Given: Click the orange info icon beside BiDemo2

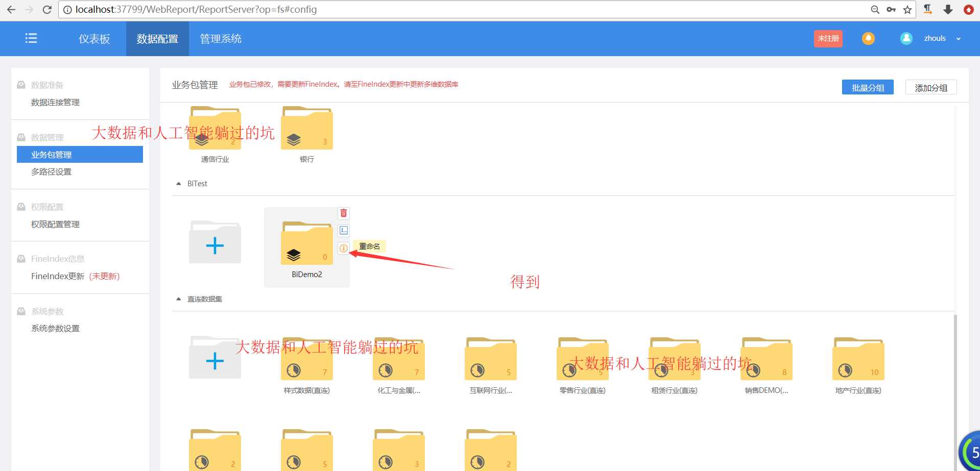Looking at the screenshot, I should coord(344,249).
